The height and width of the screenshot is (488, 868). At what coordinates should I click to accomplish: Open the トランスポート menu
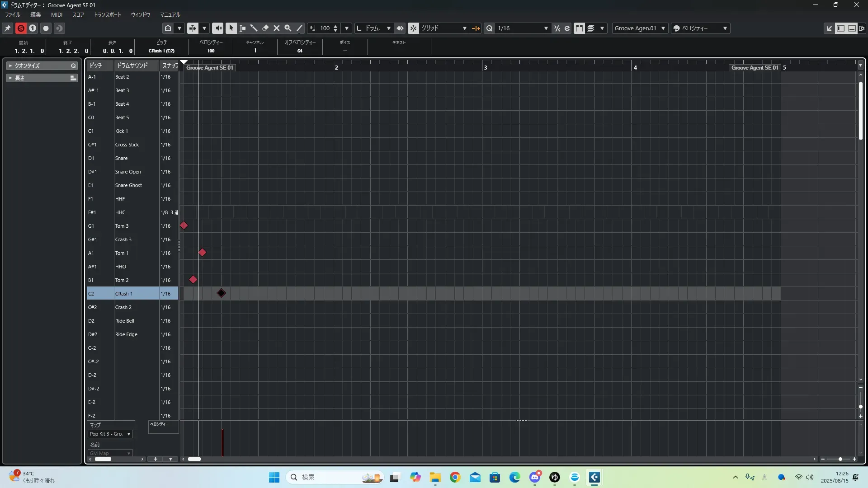pos(107,14)
